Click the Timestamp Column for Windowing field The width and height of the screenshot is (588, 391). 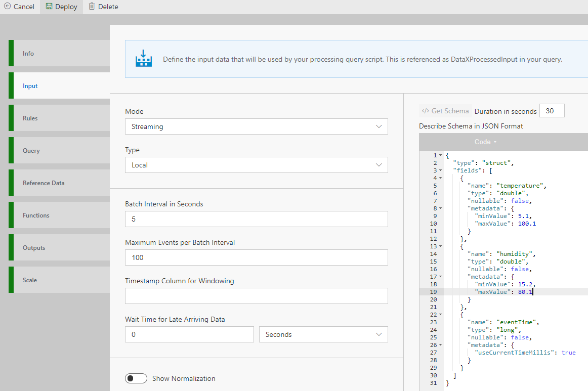[x=257, y=296]
